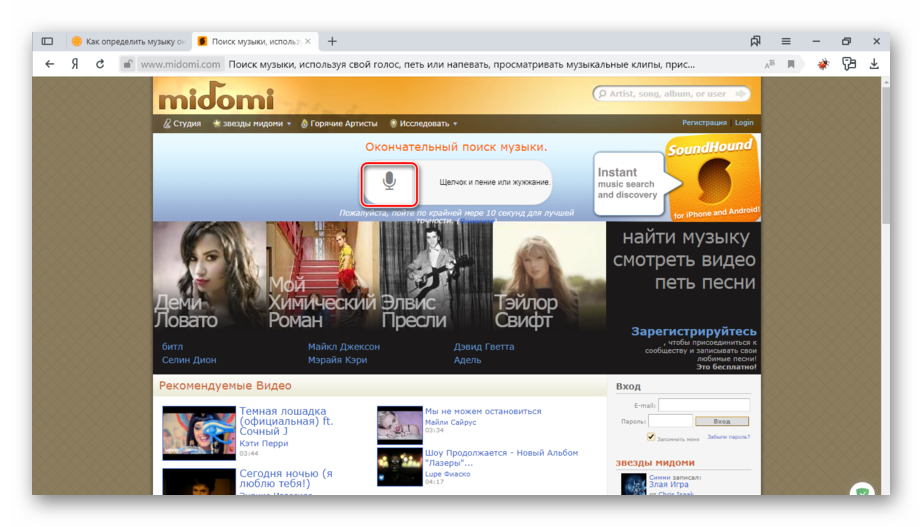Go back with the browser back arrow

[49, 64]
